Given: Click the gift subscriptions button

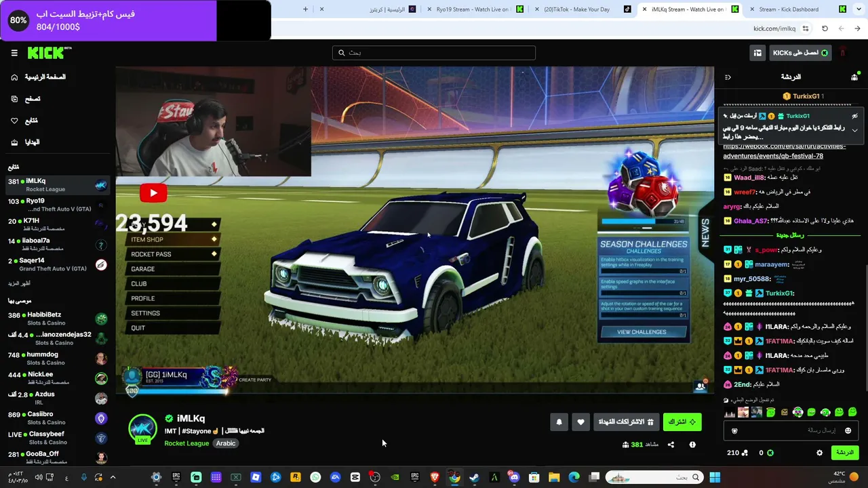Looking at the screenshot, I should (x=625, y=422).
